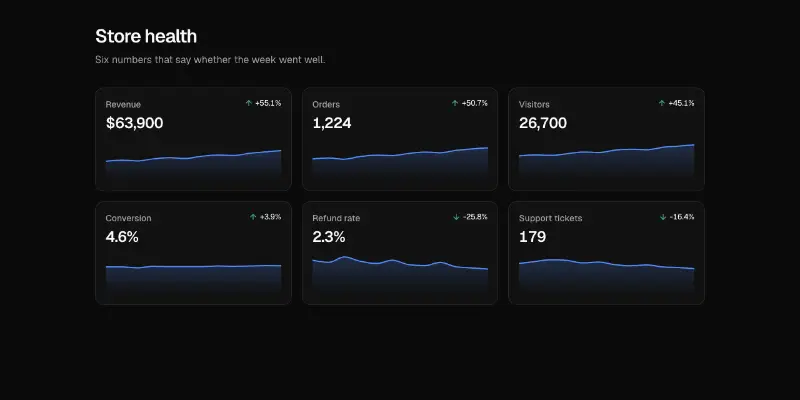
Task: Click the up arrow icon on Visitors card
Action: pos(662,103)
